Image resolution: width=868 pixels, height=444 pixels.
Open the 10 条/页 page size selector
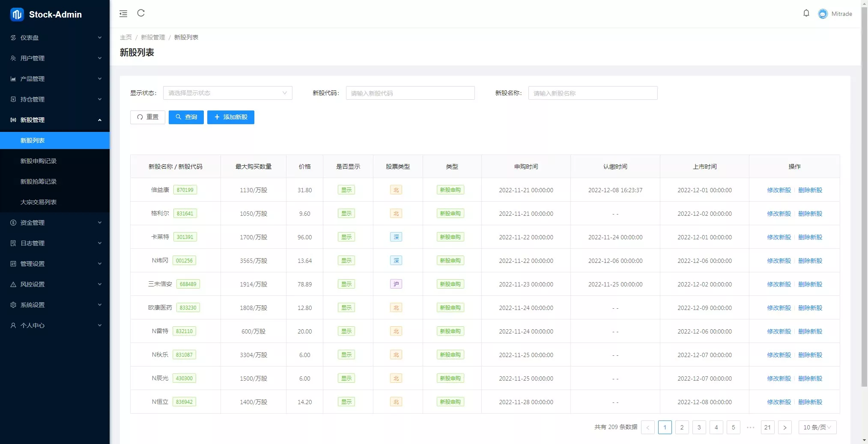tap(817, 427)
